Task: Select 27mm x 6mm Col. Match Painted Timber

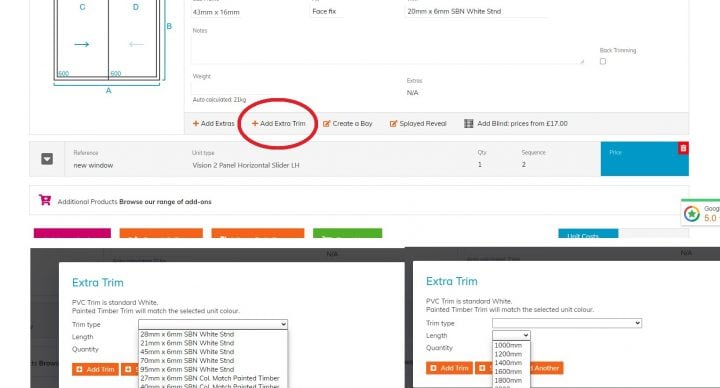Action: coord(210,378)
